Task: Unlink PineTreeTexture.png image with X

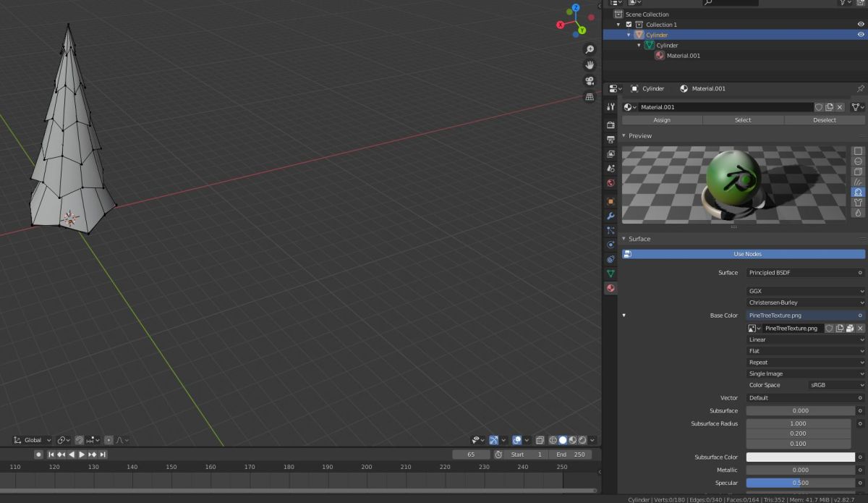Action: [x=860, y=328]
